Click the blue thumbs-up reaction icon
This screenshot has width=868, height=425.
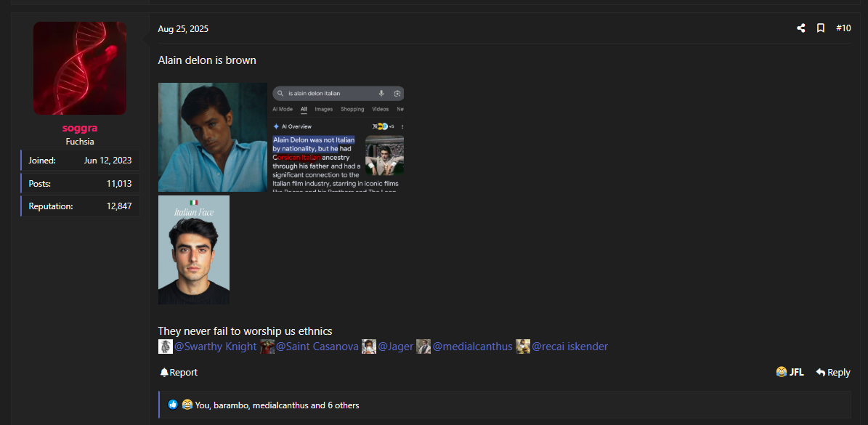pos(173,405)
